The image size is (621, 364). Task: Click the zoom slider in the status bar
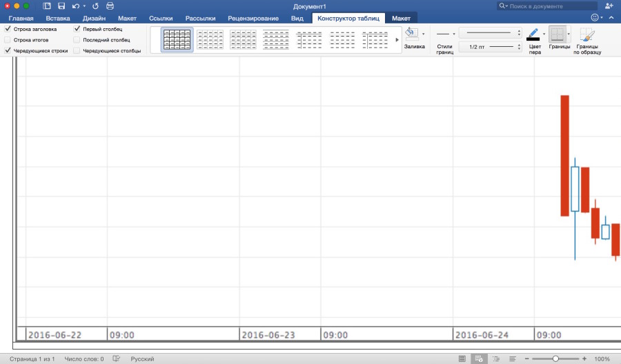(555, 359)
